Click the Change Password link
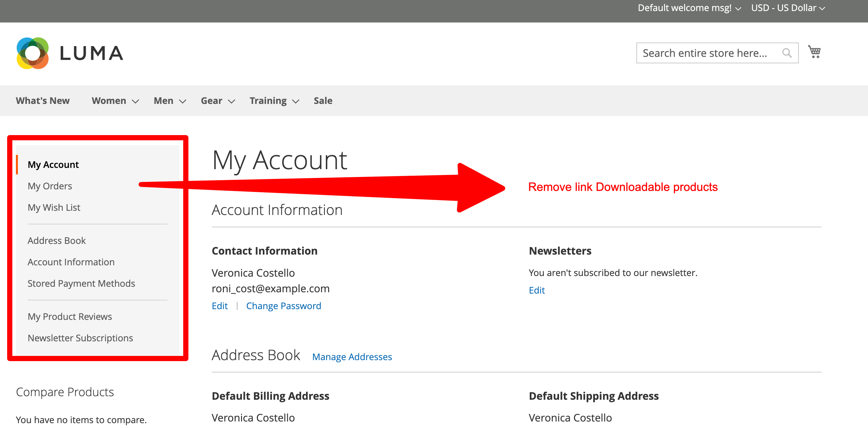This screenshot has height=428, width=868. click(283, 306)
